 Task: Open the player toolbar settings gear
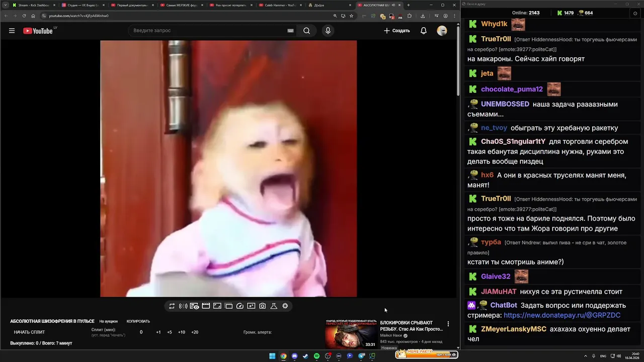pos(285,306)
